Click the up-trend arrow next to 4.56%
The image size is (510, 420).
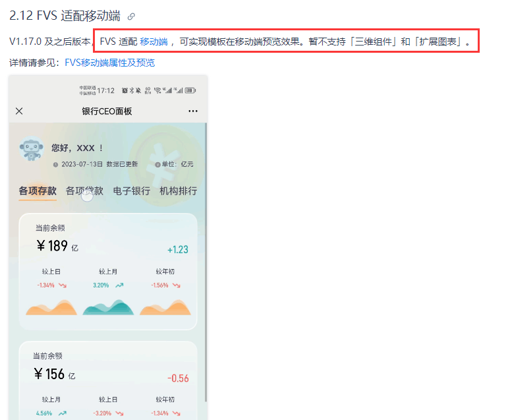(x=63, y=413)
